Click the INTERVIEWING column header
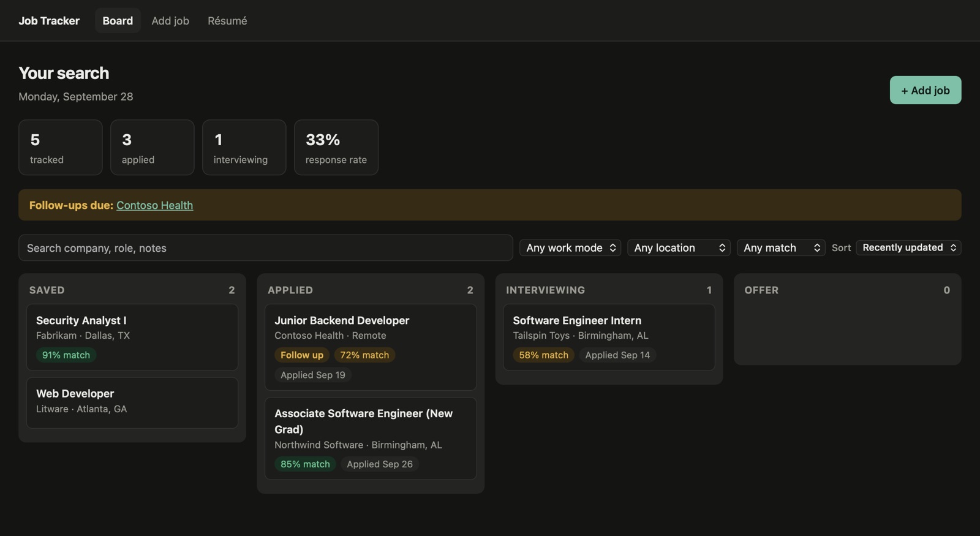The height and width of the screenshot is (536, 980). coord(545,290)
